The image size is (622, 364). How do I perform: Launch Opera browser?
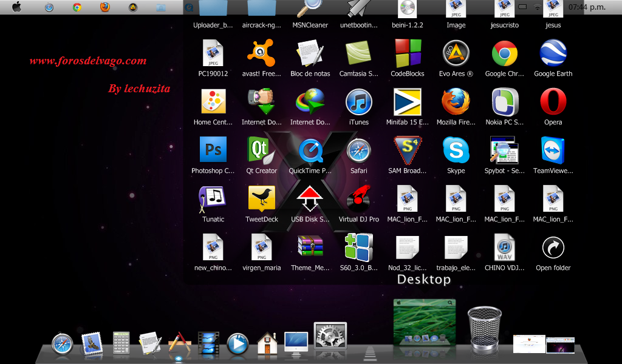(553, 102)
